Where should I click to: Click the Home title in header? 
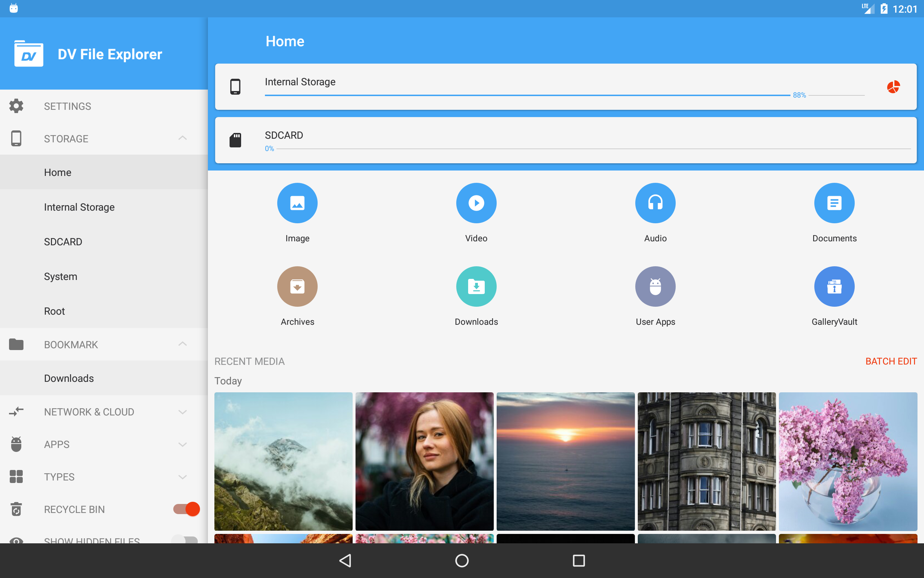pyautogui.click(x=285, y=41)
